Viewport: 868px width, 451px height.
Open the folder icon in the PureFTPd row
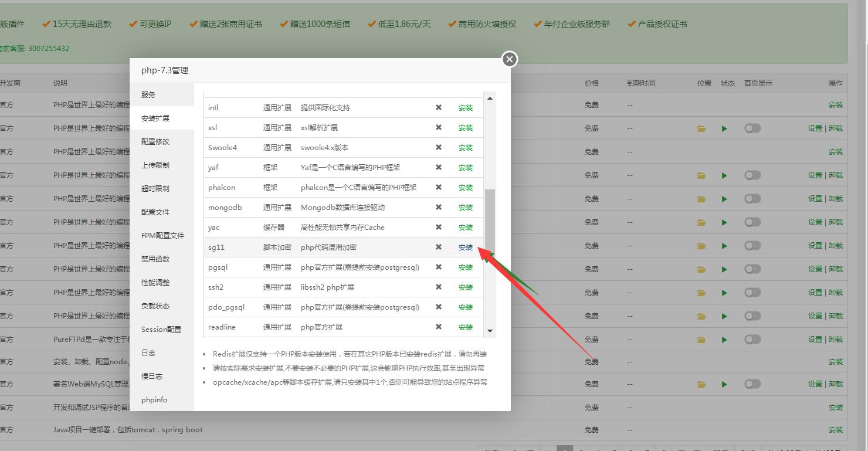701,340
